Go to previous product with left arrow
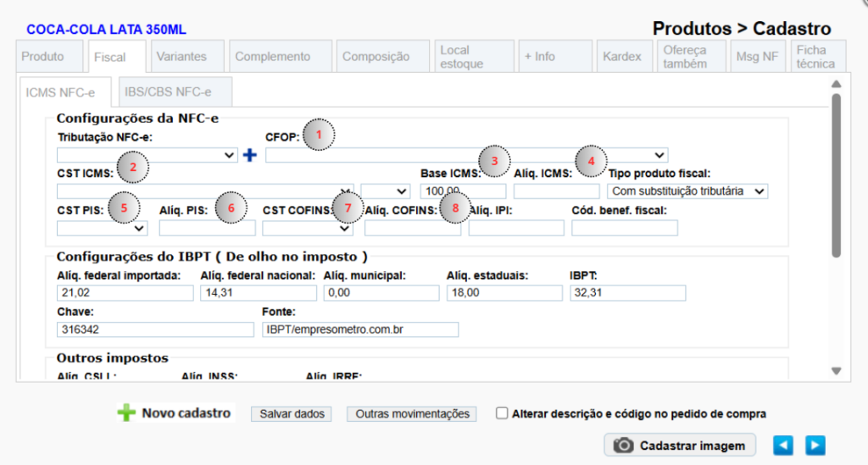 782,445
